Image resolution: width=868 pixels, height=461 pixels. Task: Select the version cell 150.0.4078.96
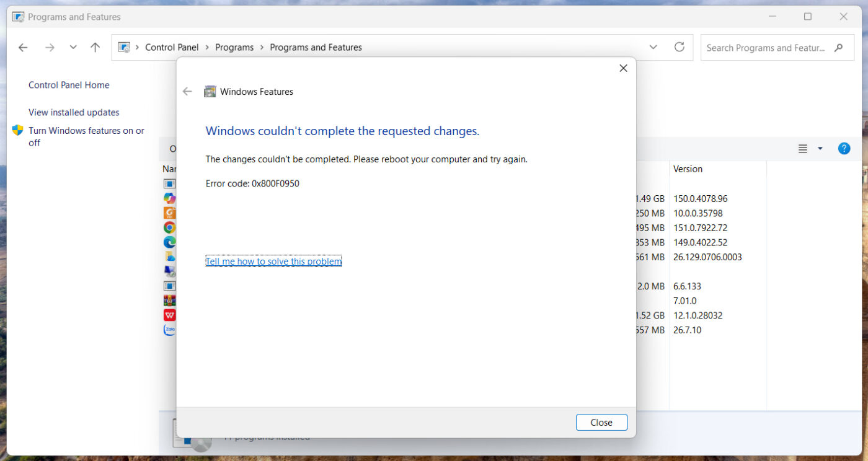701,199
